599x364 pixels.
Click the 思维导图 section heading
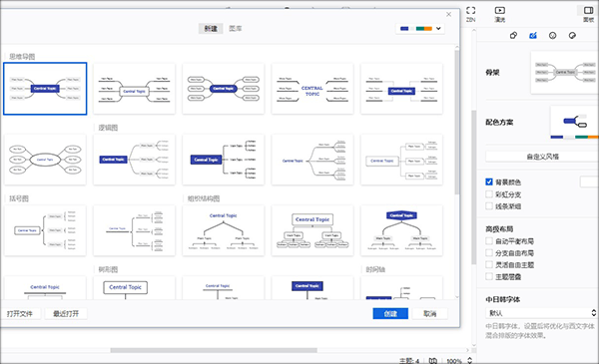[x=22, y=57]
